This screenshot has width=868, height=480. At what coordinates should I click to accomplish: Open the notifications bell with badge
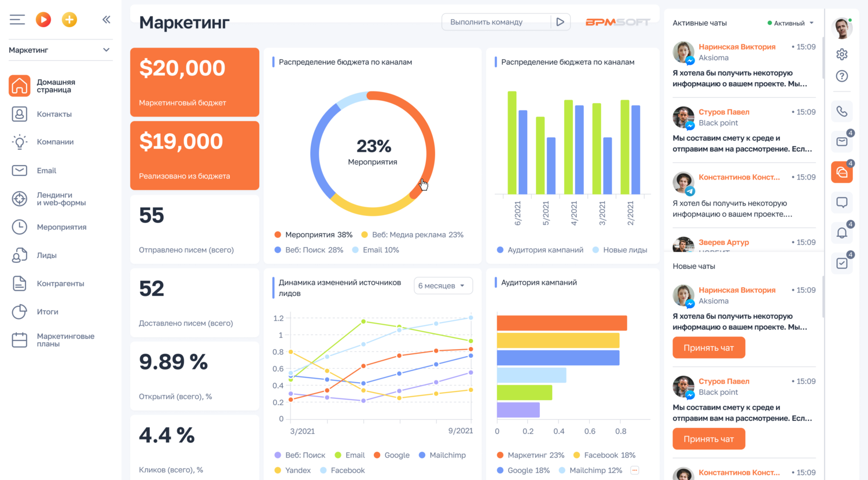(842, 232)
